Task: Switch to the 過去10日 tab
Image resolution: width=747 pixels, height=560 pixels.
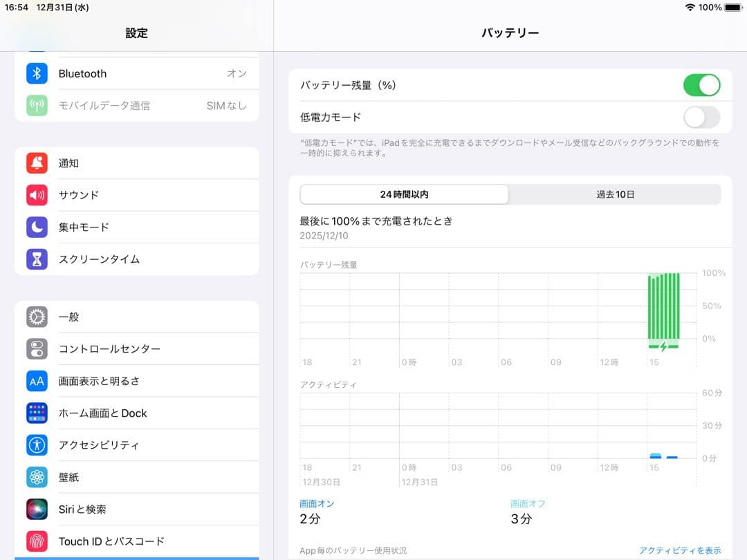Action: point(615,194)
